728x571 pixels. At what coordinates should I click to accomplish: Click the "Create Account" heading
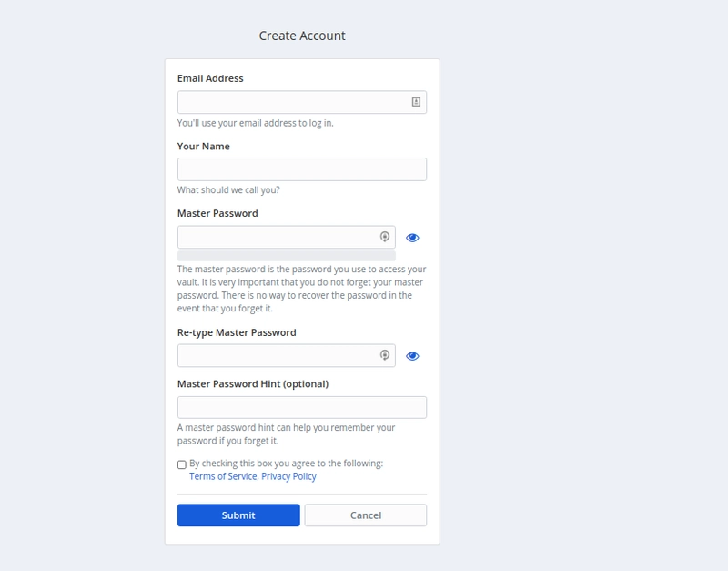[302, 36]
